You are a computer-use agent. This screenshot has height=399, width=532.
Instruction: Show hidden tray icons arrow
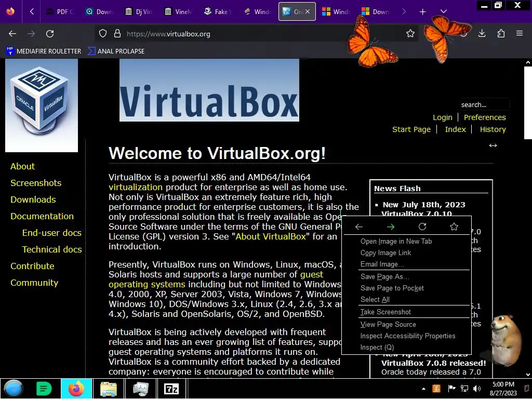tap(423, 389)
